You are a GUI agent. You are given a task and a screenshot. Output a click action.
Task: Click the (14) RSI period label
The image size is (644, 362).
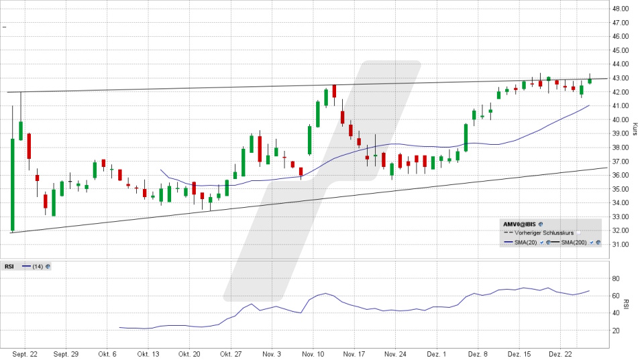tap(38, 266)
